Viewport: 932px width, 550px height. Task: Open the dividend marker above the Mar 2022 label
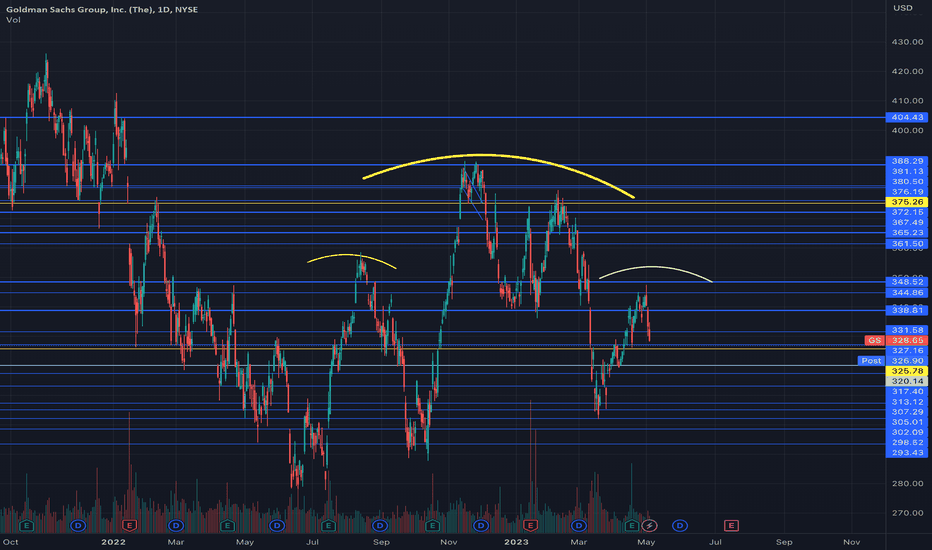(x=175, y=526)
